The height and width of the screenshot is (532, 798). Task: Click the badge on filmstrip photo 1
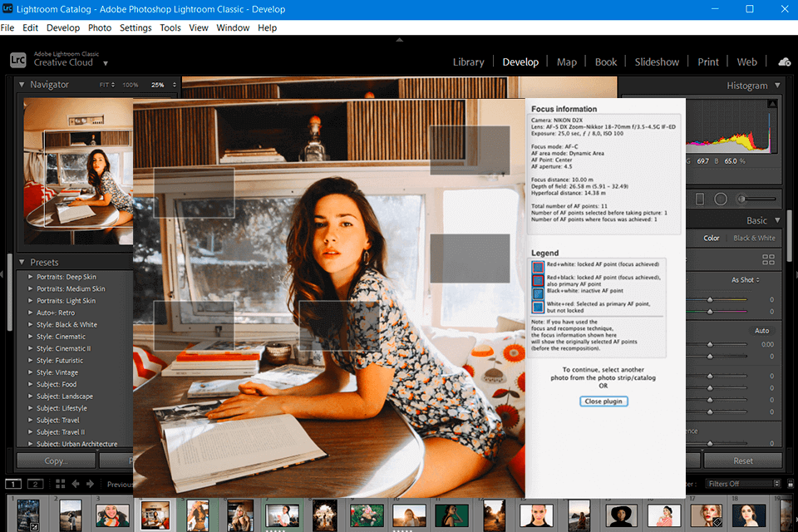click(33, 527)
